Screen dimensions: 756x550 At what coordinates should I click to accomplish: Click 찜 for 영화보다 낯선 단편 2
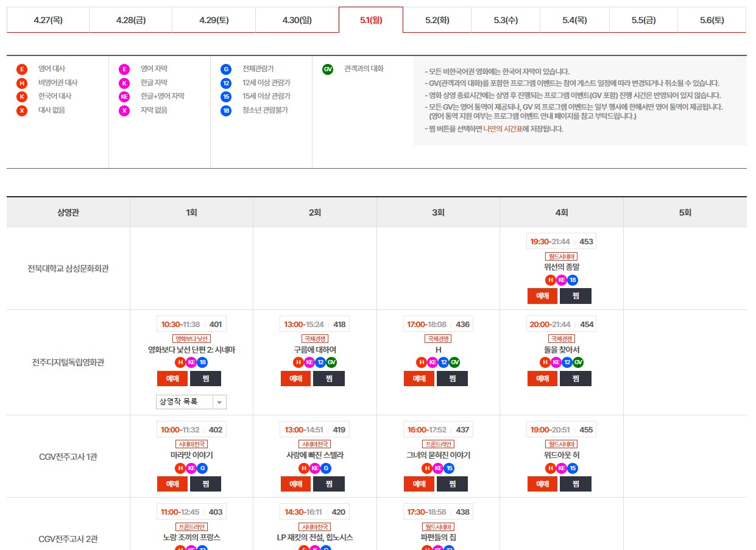[205, 378]
